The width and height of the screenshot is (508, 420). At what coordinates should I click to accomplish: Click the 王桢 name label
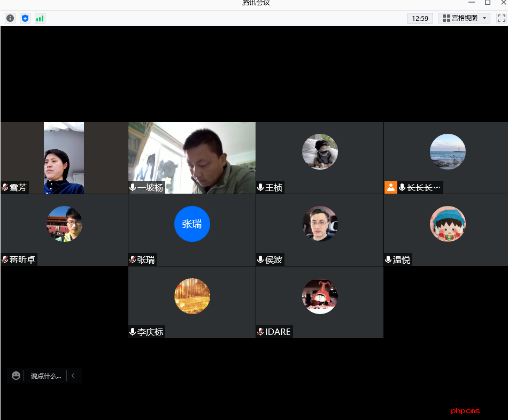(274, 187)
